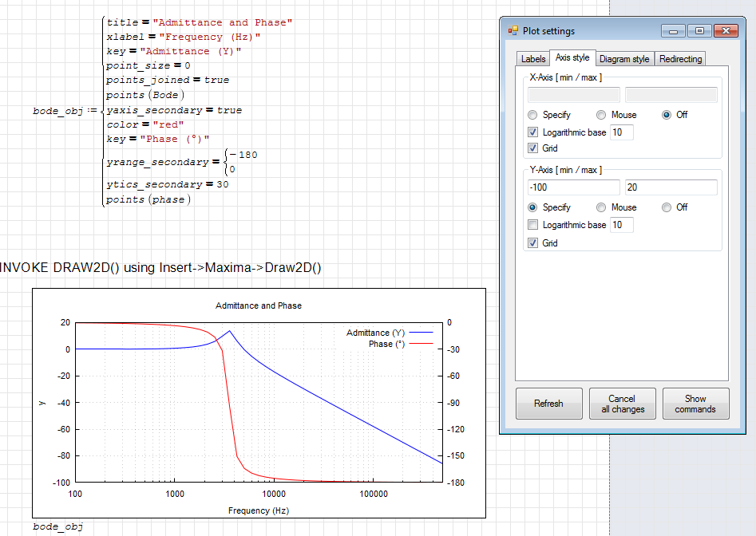Disable the X-Axis Grid checkbox
The height and width of the screenshot is (536, 756).
pos(533,148)
